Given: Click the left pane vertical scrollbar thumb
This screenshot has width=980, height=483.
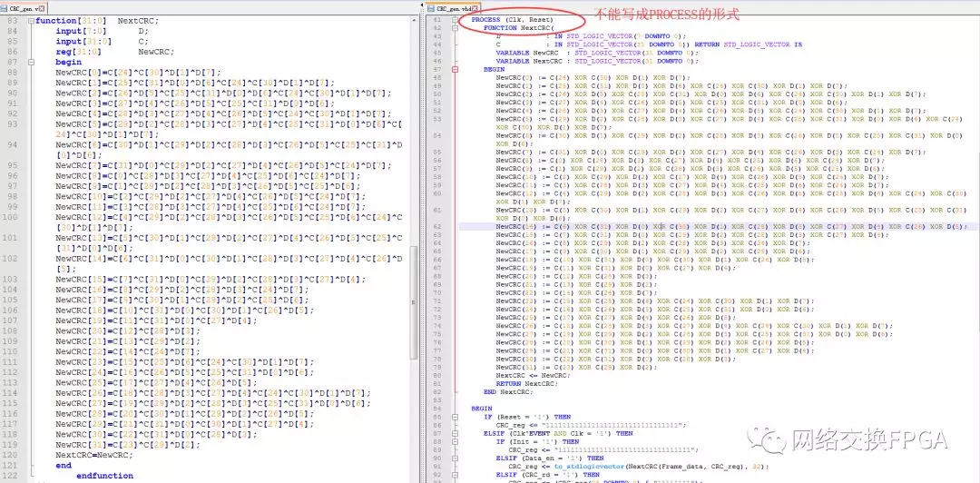Looking at the screenshot, I should click(x=415, y=302).
